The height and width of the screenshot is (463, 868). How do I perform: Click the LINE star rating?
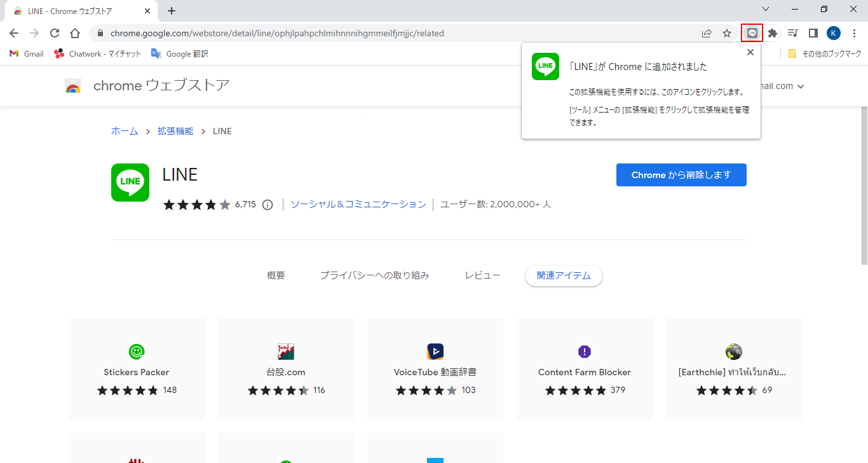click(x=196, y=205)
